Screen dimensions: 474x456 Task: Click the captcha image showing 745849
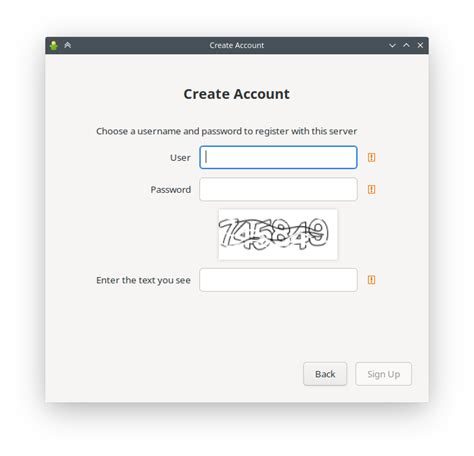click(x=278, y=234)
